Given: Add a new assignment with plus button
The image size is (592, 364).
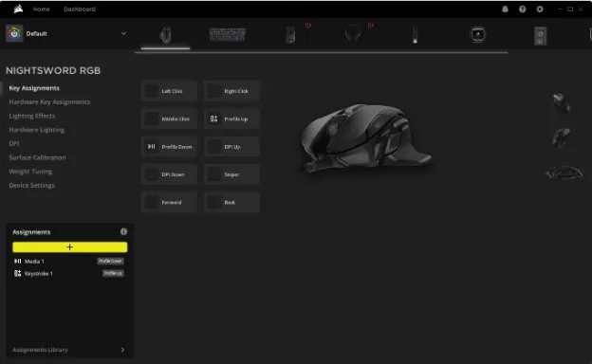Looking at the screenshot, I should coord(70,247).
